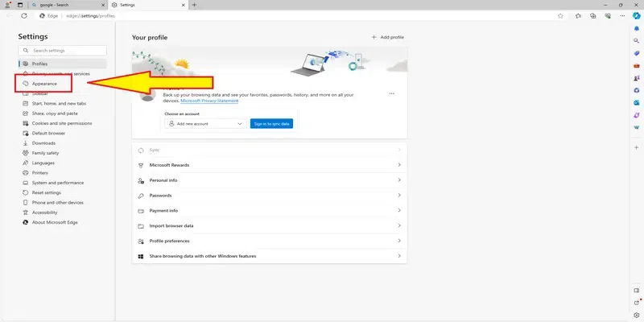This screenshot has height=322, width=644.
Task: Open Browser essentials heart icon
Action: 608,15
